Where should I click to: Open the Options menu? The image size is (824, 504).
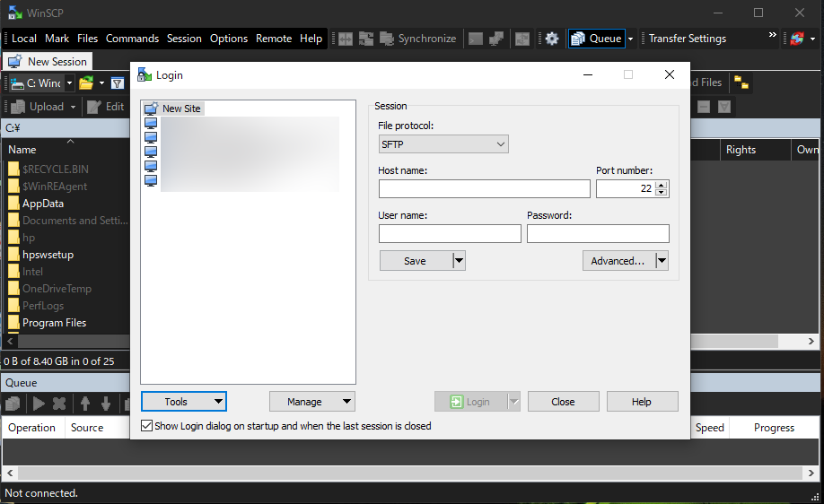click(229, 39)
